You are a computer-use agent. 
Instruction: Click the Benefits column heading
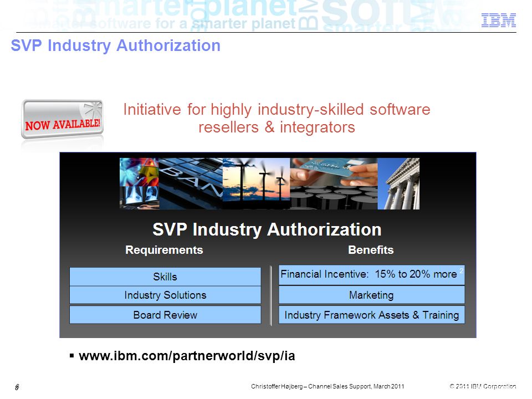click(371, 250)
